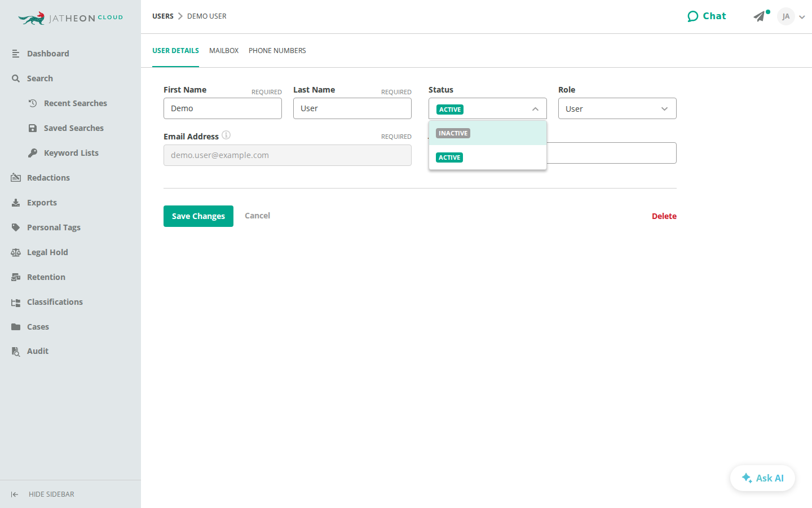
Task: Switch to Mailbox tab
Action: pos(224,51)
